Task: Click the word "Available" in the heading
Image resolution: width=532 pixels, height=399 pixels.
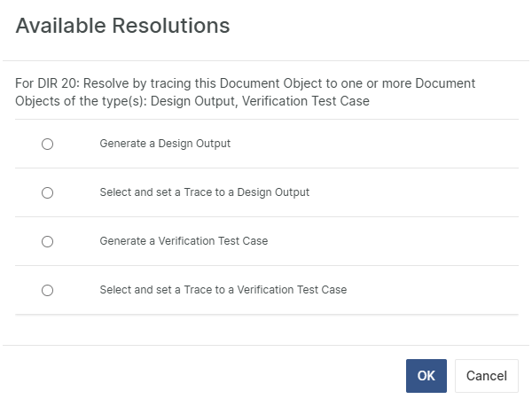Action: click(60, 26)
